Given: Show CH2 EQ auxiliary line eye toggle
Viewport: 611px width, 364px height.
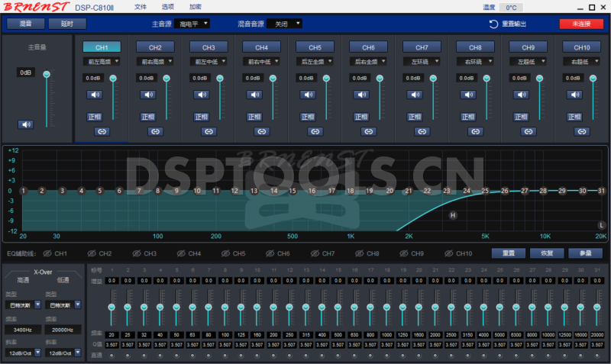Looking at the screenshot, I should tap(92, 253).
